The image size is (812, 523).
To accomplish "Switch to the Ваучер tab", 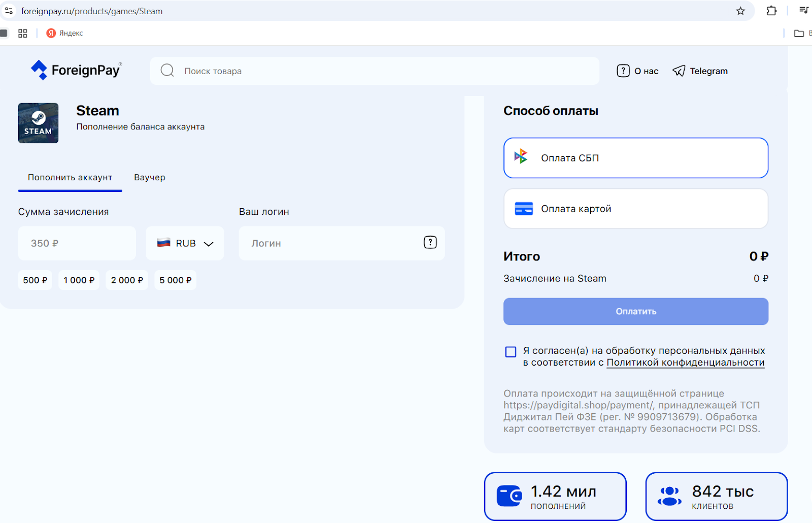I will pos(150,177).
